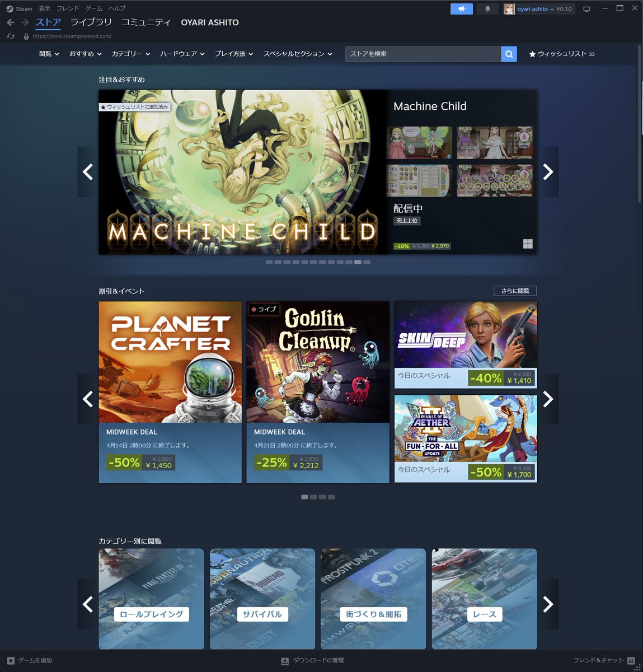Open the Skin Deep daily special card
Viewport: 643px width, 672px height.
466,345
